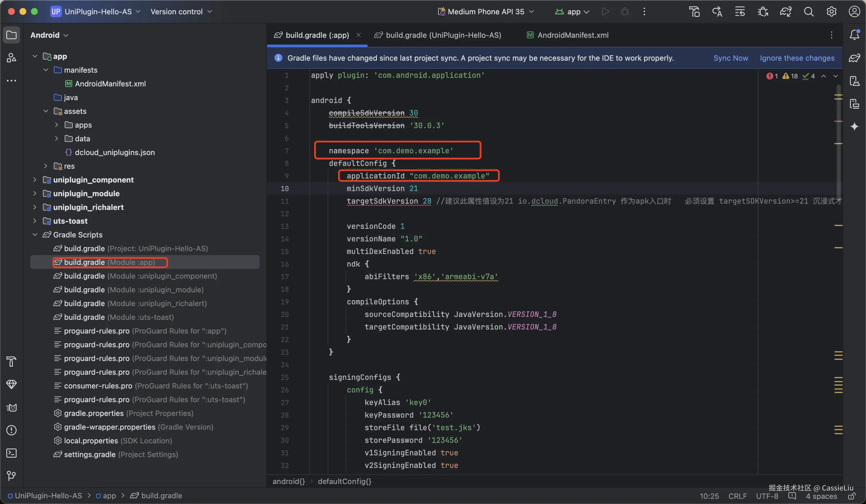This screenshot has height=504, width=866.
Task: Open the Medium Phone API 35 device dropdown
Action: (486, 12)
